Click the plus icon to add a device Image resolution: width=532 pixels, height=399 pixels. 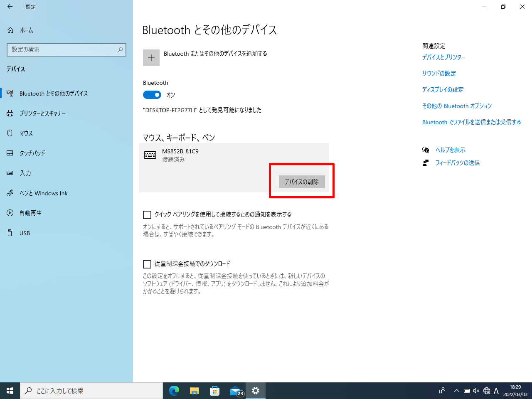coord(151,58)
